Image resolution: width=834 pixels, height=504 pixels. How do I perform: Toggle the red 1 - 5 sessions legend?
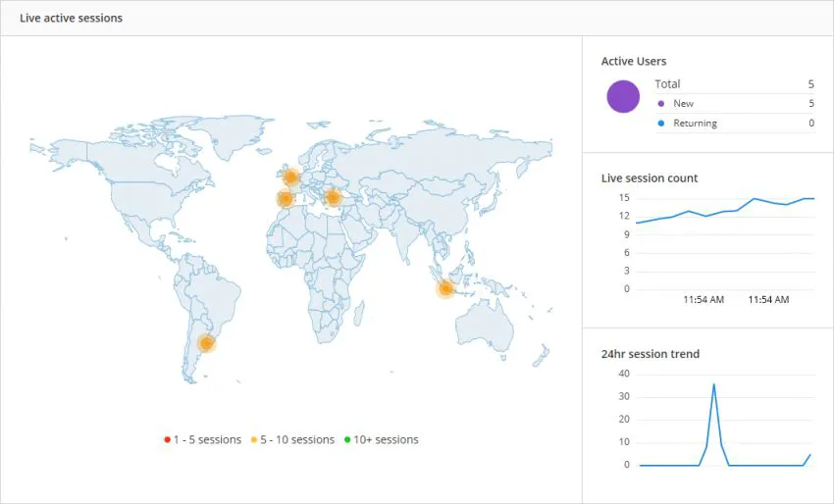[x=203, y=439]
